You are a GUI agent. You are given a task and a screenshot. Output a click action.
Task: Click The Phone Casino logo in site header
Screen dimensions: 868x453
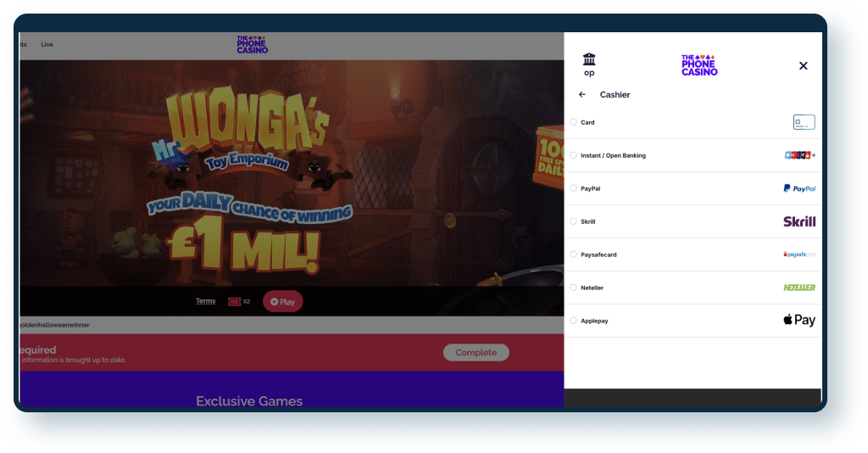(252, 44)
